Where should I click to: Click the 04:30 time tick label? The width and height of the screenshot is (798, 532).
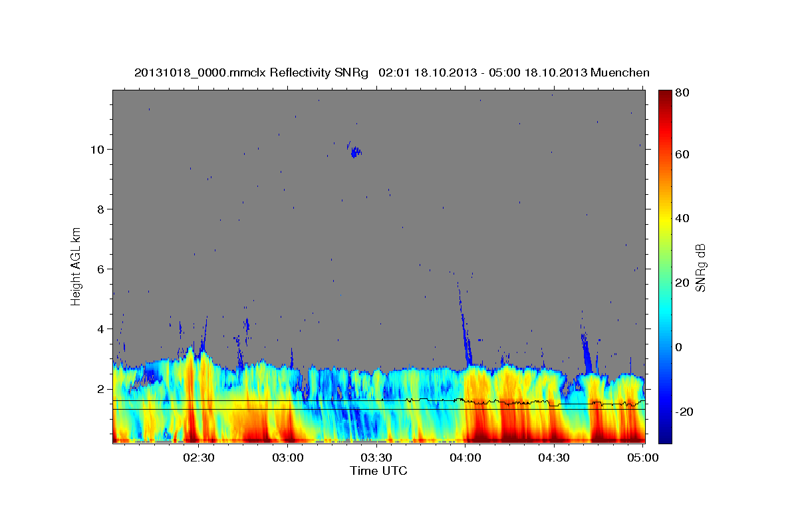pyautogui.click(x=553, y=458)
